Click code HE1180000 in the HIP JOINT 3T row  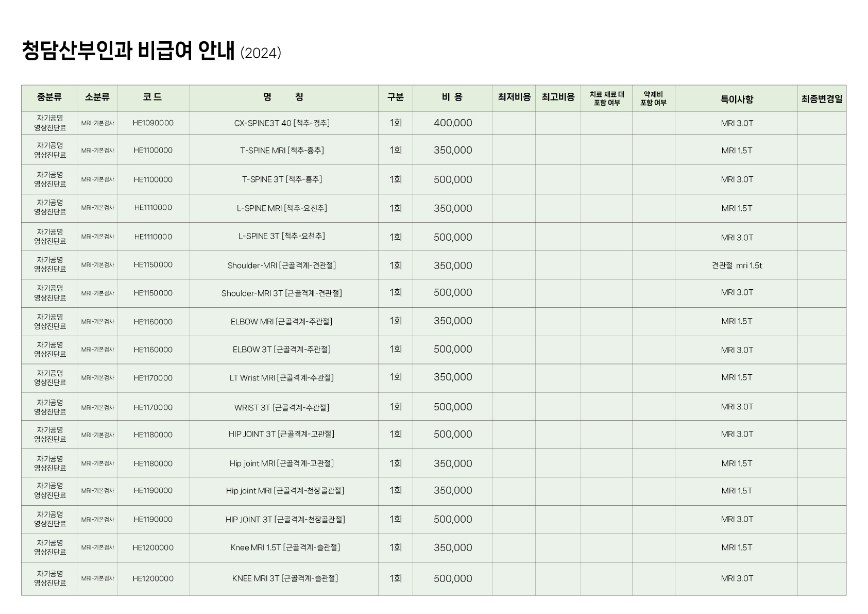(x=153, y=435)
